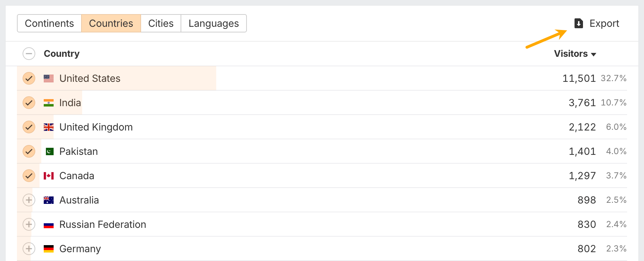The image size is (644, 261).
Task: Click the Russian Federation flag icon
Action: click(x=49, y=225)
